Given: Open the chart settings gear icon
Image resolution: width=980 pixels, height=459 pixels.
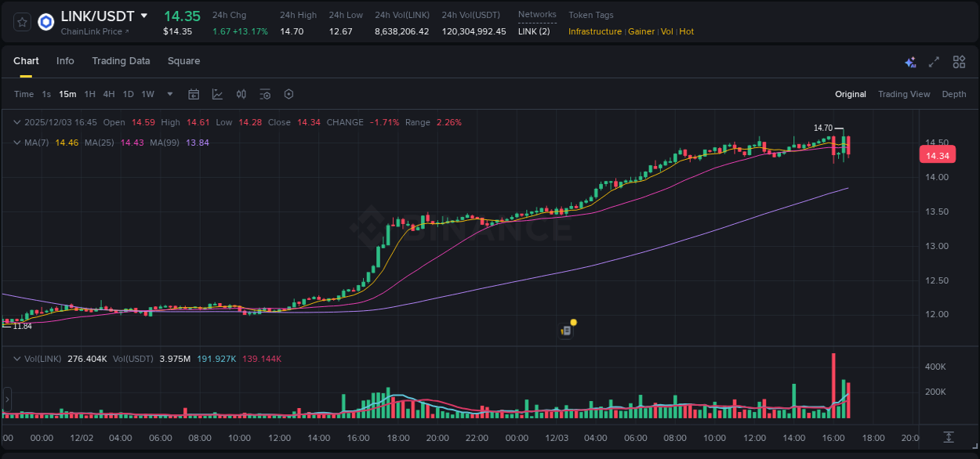Looking at the screenshot, I should pos(289,94).
